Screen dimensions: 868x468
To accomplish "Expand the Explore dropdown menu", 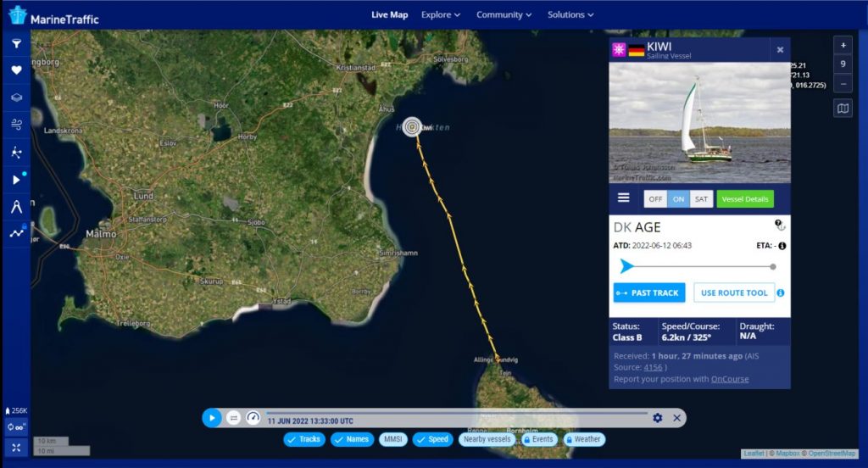I will coord(440,15).
